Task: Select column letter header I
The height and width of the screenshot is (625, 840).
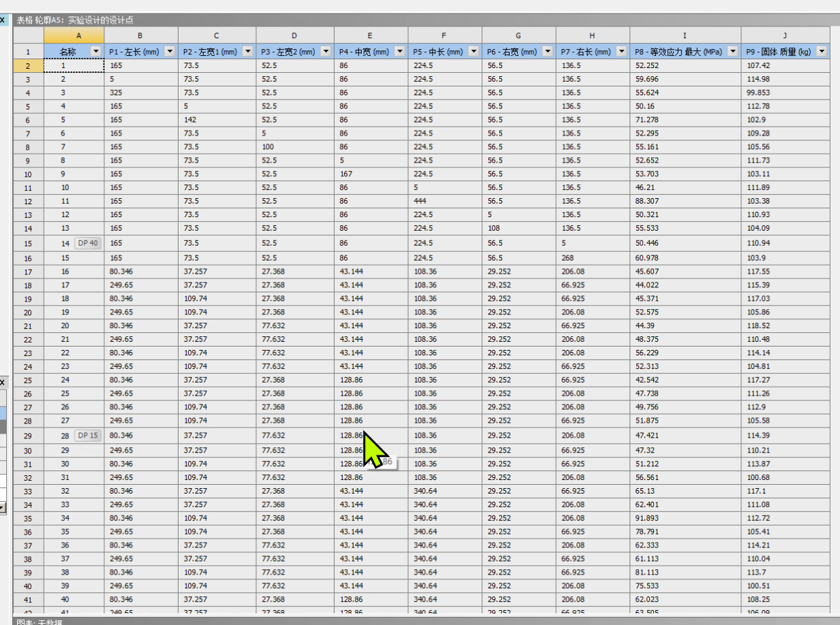Action: tap(685, 35)
